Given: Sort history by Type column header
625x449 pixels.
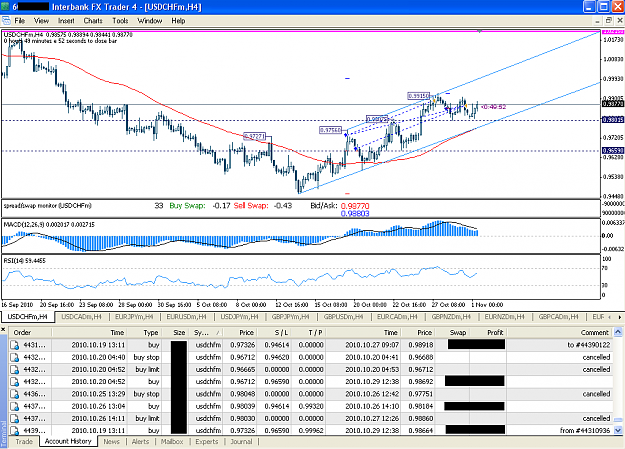Looking at the screenshot, I should [x=143, y=333].
